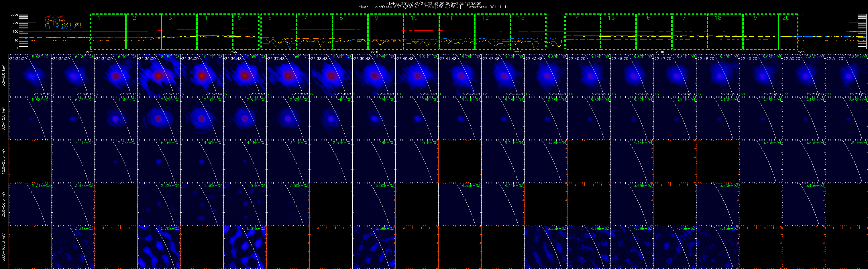This screenshot has height=269, width=868.
Task: Open the 3-6 keV image starting 22:32:00
Action: [30, 76]
